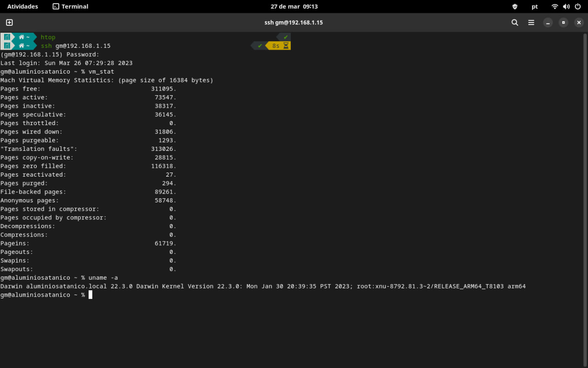Minimize the terminal window
This screenshot has width=588, height=368.
(x=548, y=23)
